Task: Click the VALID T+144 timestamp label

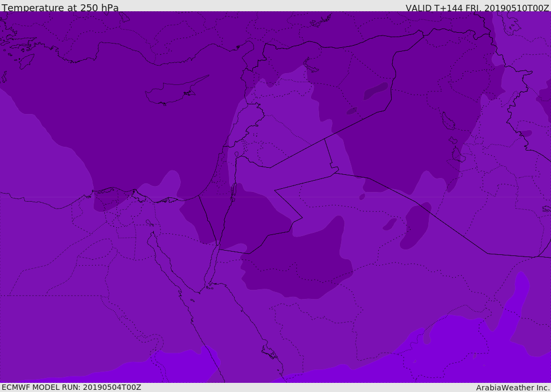Action: (477, 8)
